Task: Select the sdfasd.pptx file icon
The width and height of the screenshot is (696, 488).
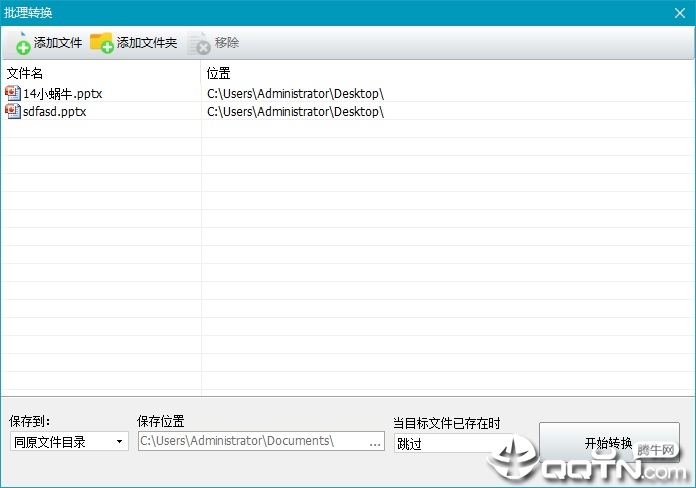Action: (13, 111)
